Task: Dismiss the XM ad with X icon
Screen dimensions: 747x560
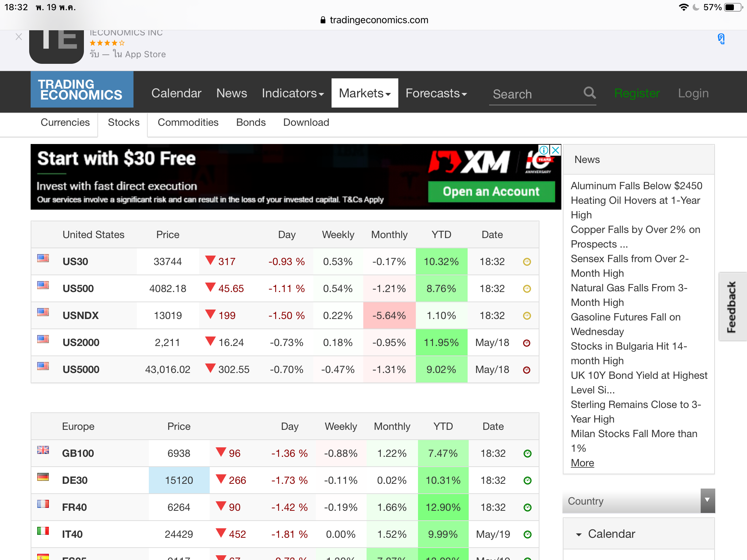Action: 556,150
